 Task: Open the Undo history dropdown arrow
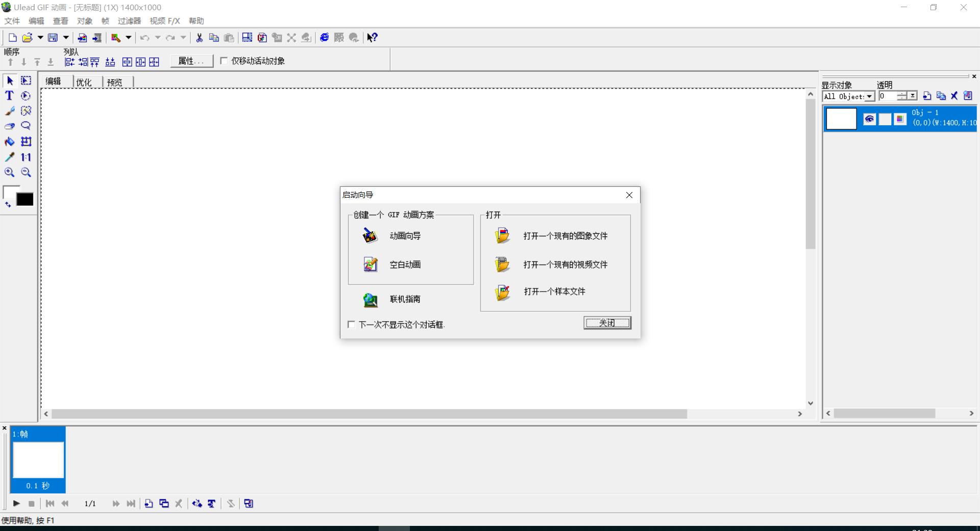point(157,37)
